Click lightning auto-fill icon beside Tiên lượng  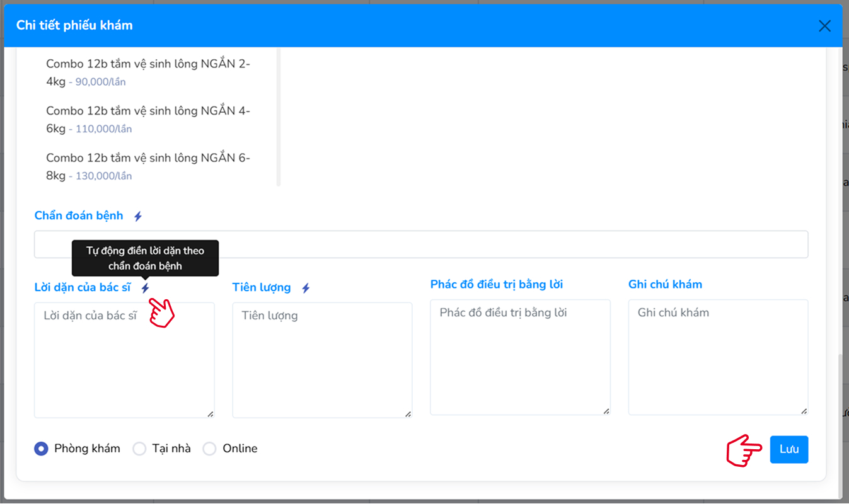[306, 288]
